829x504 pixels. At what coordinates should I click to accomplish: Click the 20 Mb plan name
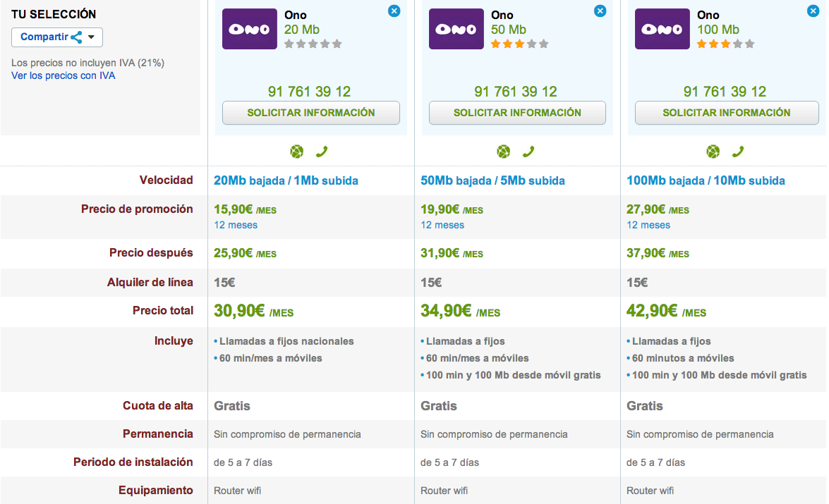click(x=302, y=30)
